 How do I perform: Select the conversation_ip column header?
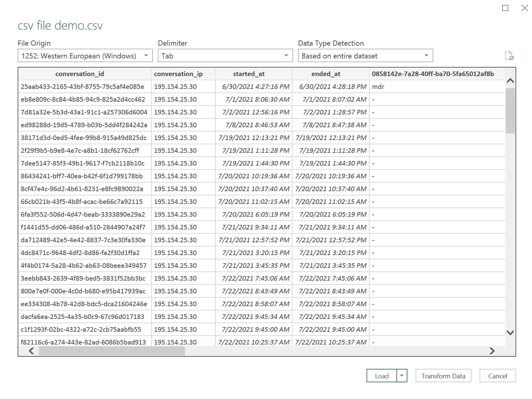click(x=183, y=74)
